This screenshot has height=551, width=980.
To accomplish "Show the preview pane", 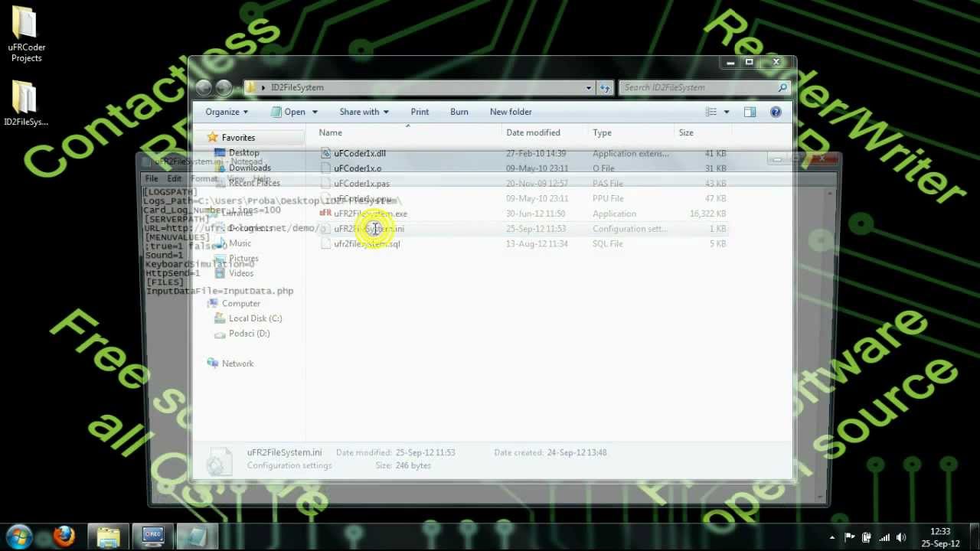I will [750, 112].
